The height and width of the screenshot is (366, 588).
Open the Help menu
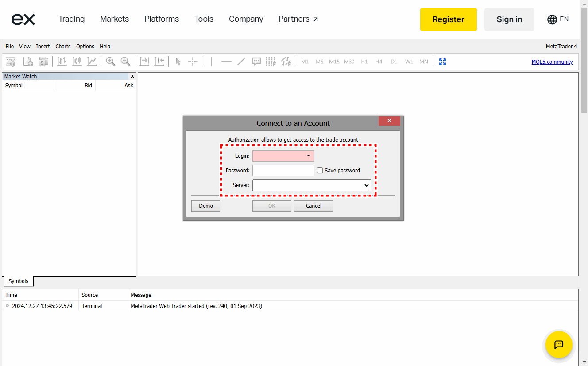105,46
